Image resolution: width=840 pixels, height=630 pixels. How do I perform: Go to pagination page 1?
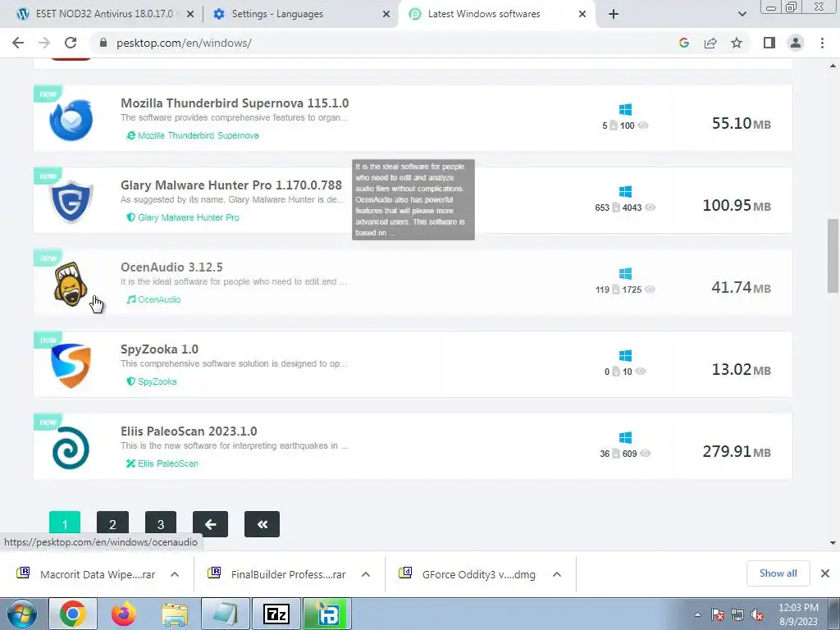point(65,524)
